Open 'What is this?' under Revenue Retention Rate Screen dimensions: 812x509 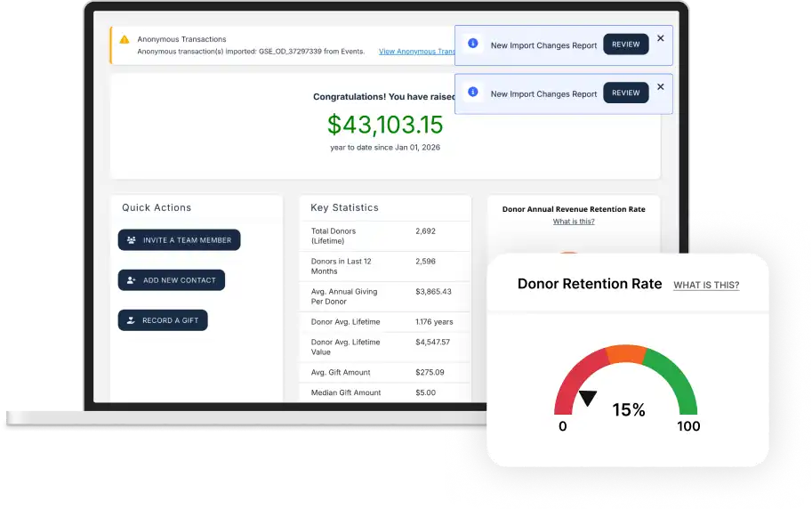[x=574, y=222]
